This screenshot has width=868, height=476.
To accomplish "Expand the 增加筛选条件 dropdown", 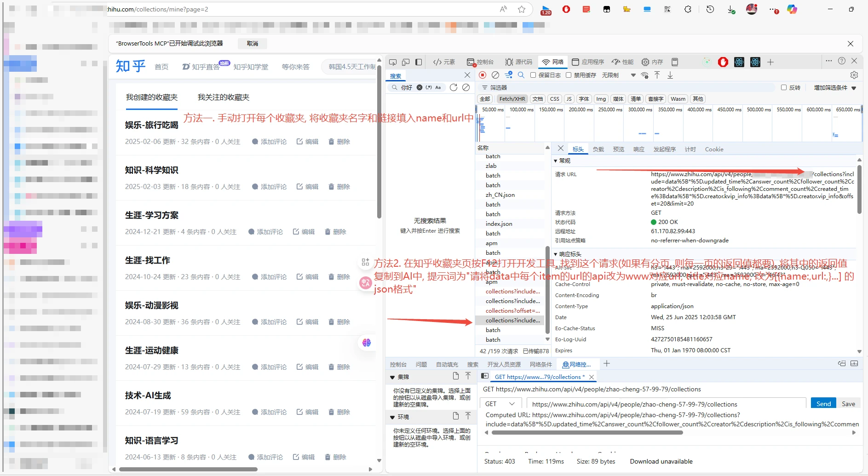I will [835, 87].
